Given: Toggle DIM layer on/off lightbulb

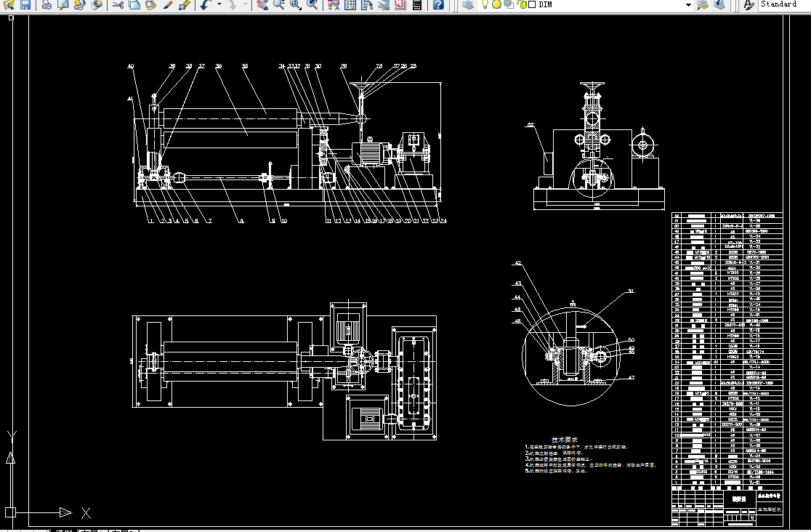Looking at the screenshot, I should pos(485,4).
